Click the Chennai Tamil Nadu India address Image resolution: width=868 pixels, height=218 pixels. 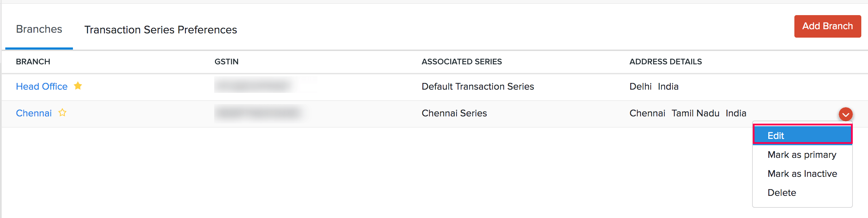[688, 113]
